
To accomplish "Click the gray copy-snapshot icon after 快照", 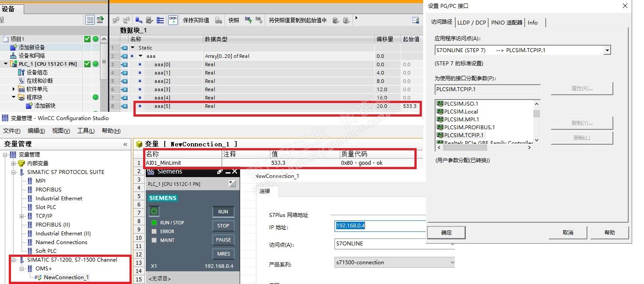I will 259,20.
